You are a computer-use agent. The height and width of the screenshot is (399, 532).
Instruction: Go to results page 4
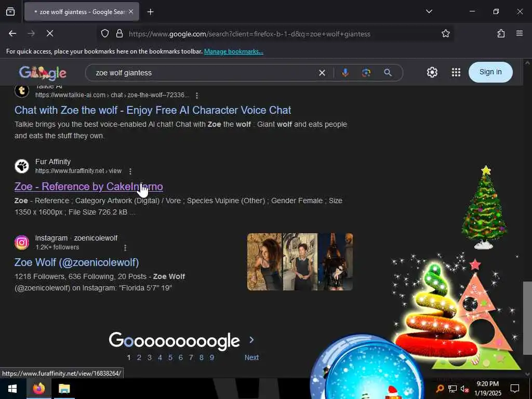click(x=160, y=357)
